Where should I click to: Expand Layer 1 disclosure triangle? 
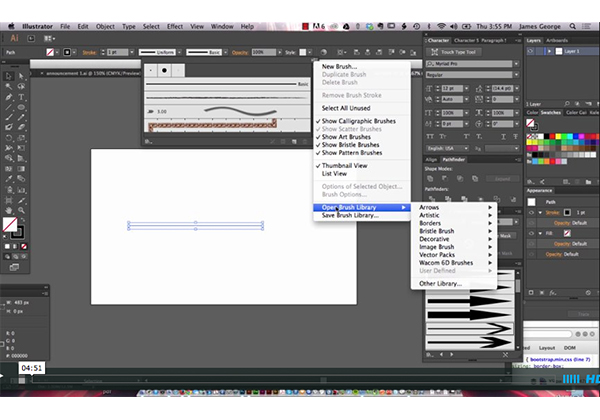pos(549,51)
